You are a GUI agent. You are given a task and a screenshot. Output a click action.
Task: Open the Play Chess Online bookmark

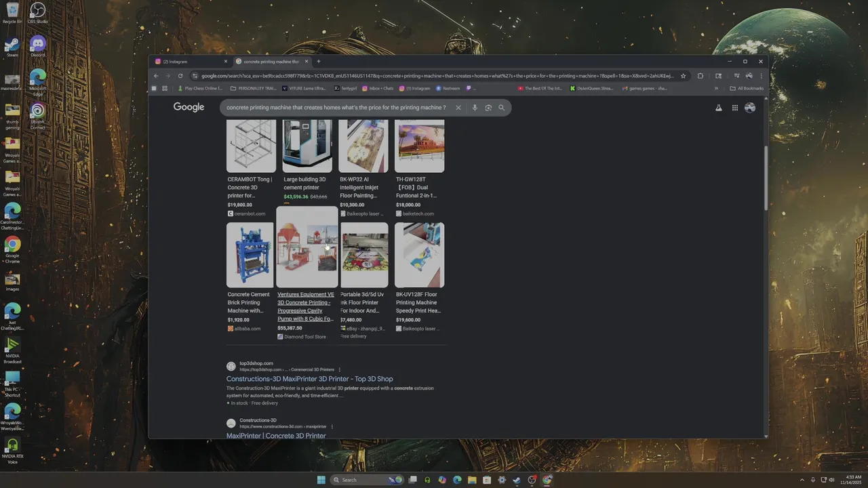click(x=200, y=88)
